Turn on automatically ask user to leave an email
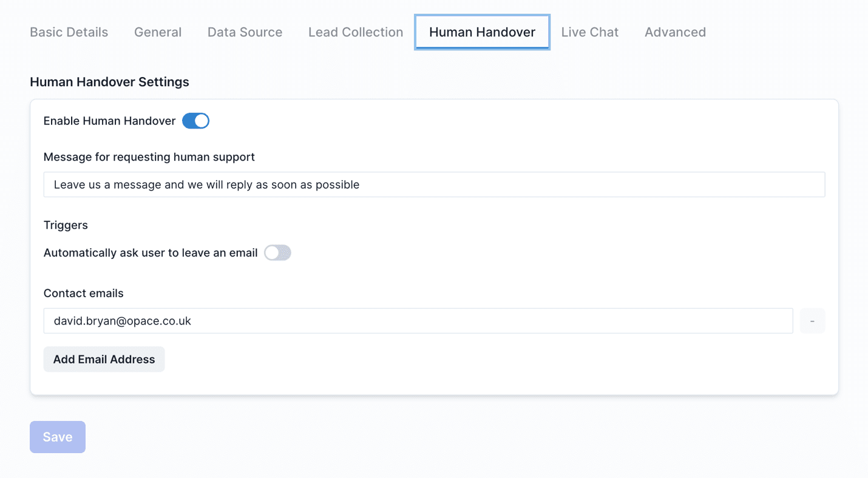 point(277,252)
